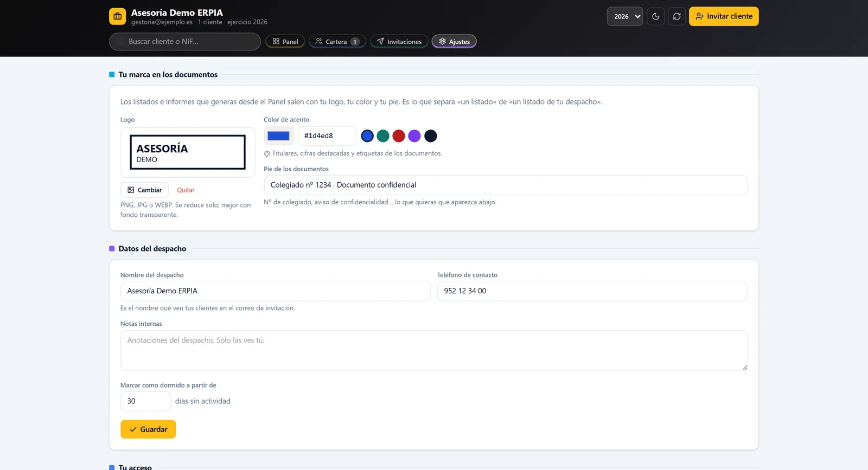Select the red accent color preset
Image resolution: width=868 pixels, height=470 pixels.
click(399, 136)
